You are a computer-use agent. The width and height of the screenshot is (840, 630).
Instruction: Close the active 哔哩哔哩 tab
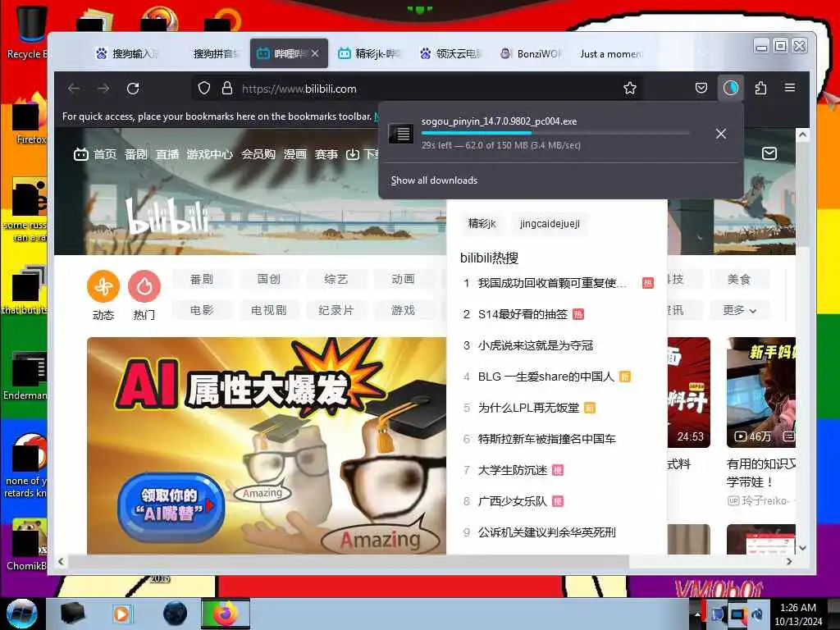(x=315, y=53)
